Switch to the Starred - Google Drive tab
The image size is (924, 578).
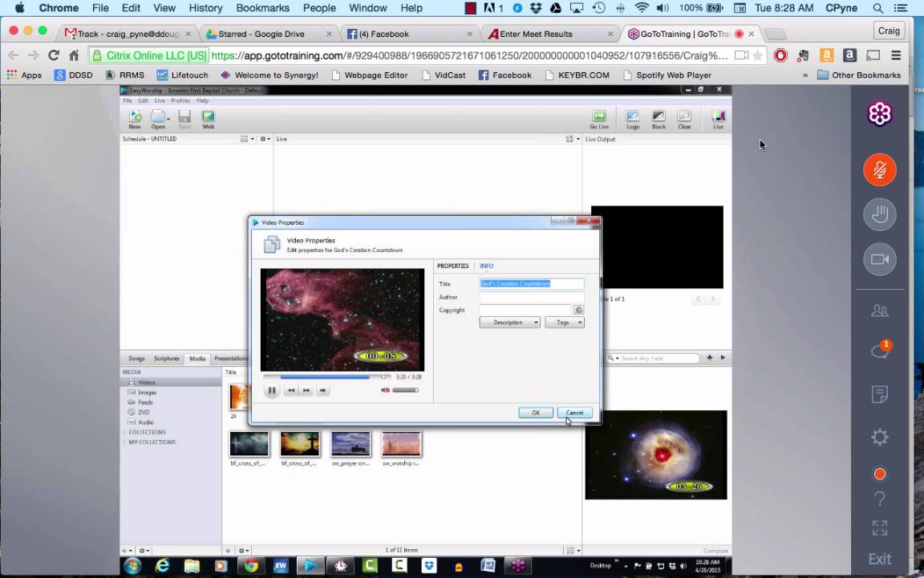262,35
